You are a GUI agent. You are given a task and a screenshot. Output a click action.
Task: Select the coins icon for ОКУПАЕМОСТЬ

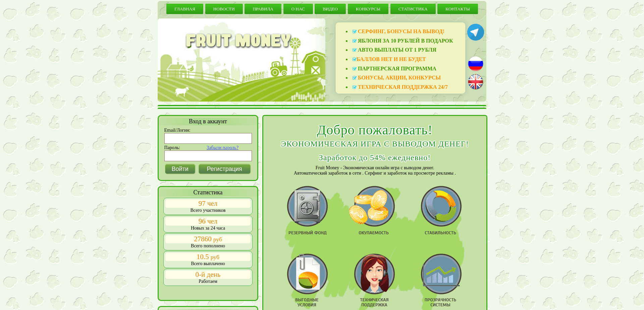point(374,206)
